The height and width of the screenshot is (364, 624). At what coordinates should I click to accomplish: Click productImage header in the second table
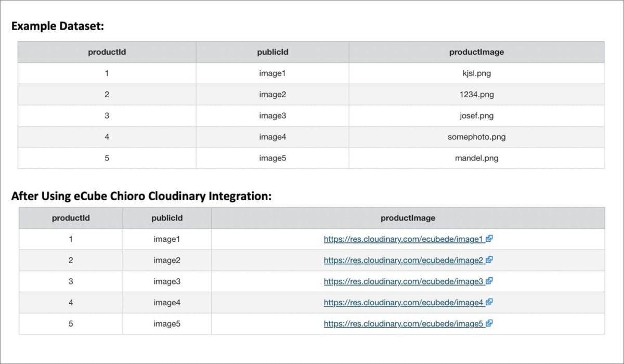click(x=408, y=218)
